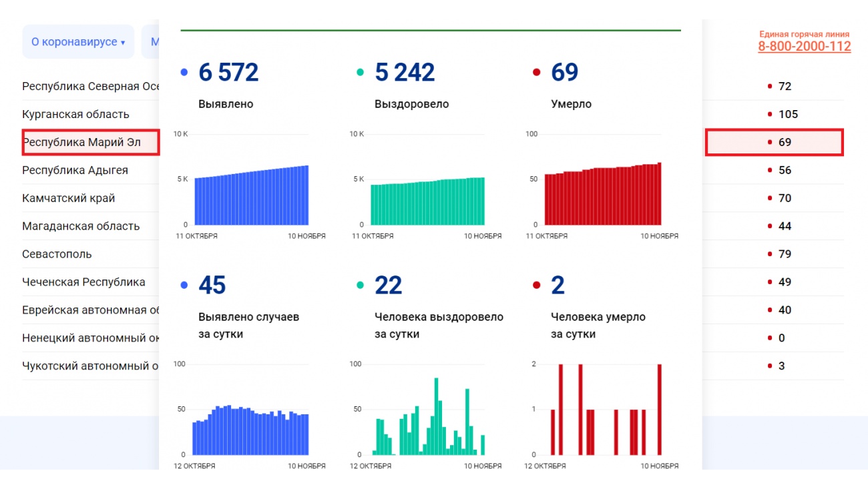This screenshot has height=489, width=868.
Task: Click the 6 572 Выявлено total figure
Action: (228, 72)
